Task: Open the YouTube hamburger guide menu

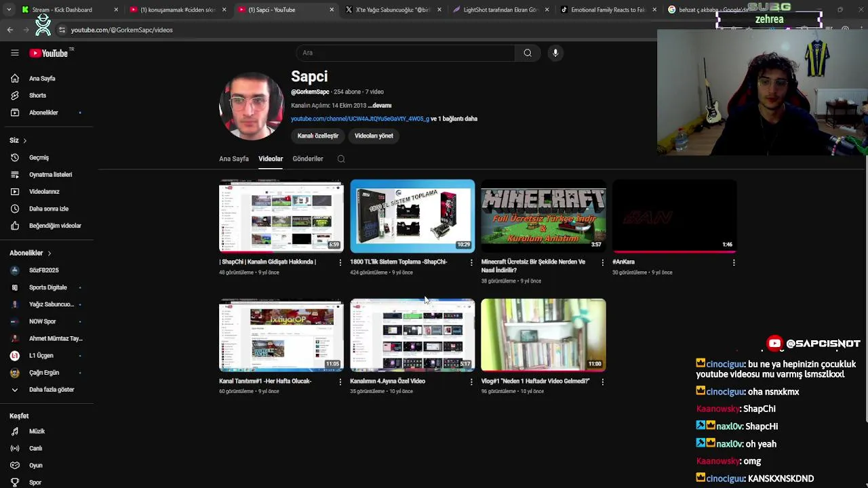Action: coord(14,53)
